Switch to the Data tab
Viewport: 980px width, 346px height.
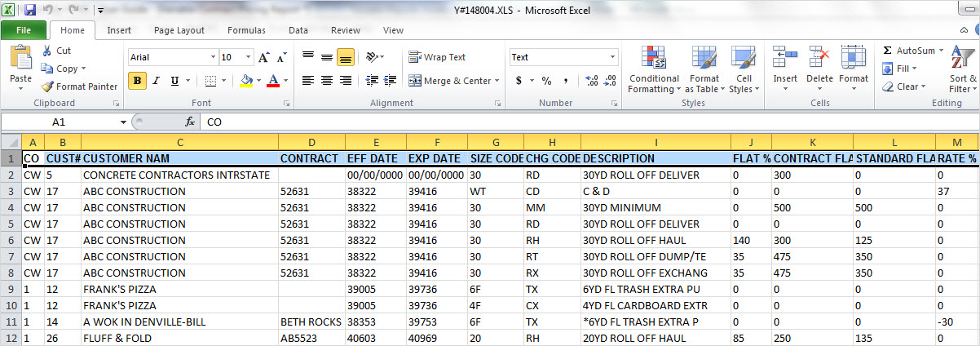point(298,30)
